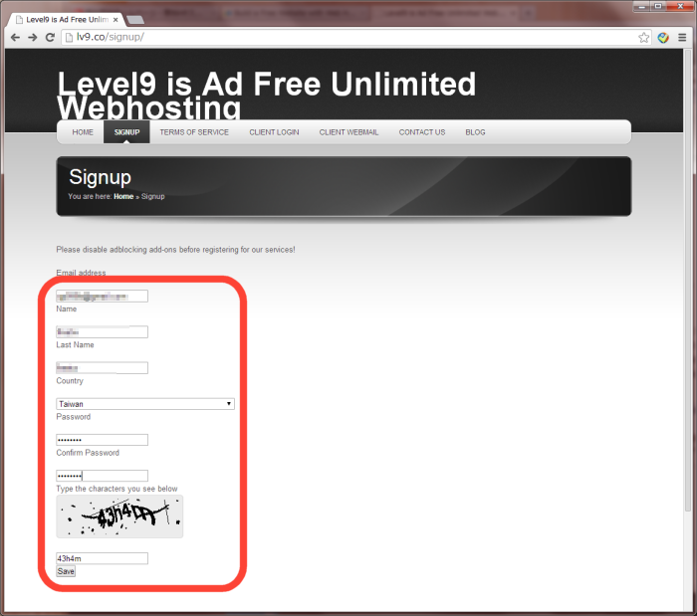The width and height of the screenshot is (697, 616).
Task: Open the HOME navigation item
Action: coord(83,132)
